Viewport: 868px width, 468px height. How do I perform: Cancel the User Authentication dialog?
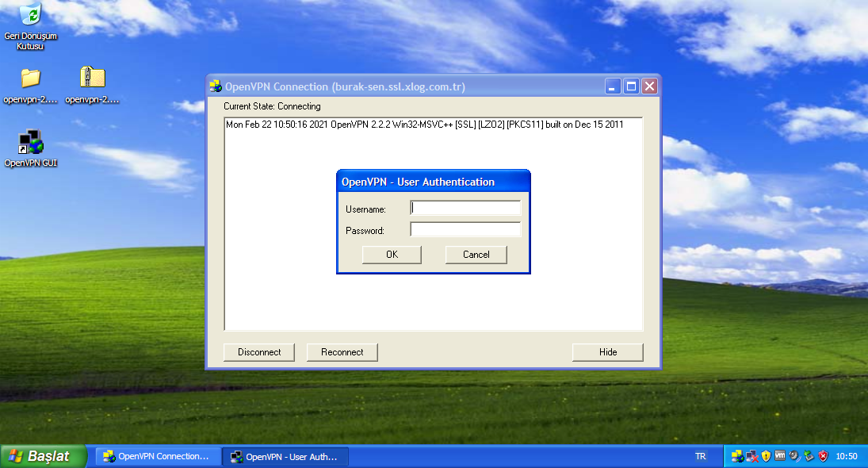point(476,255)
